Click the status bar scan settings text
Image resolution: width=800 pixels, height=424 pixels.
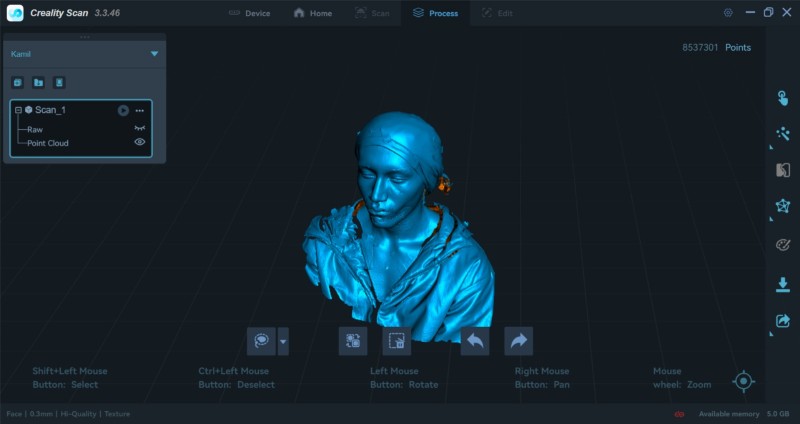pos(68,414)
